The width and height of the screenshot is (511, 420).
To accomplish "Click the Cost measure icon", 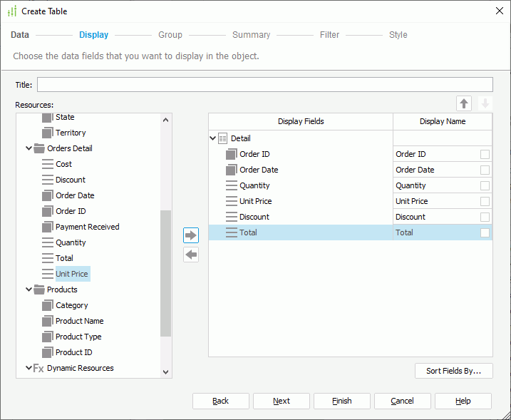I will click(x=48, y=164).
